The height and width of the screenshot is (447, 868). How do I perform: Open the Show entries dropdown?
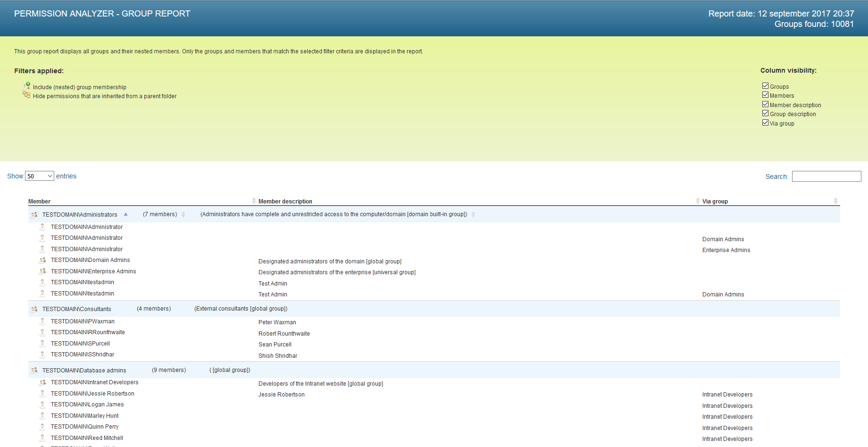(x=40, y=176)
